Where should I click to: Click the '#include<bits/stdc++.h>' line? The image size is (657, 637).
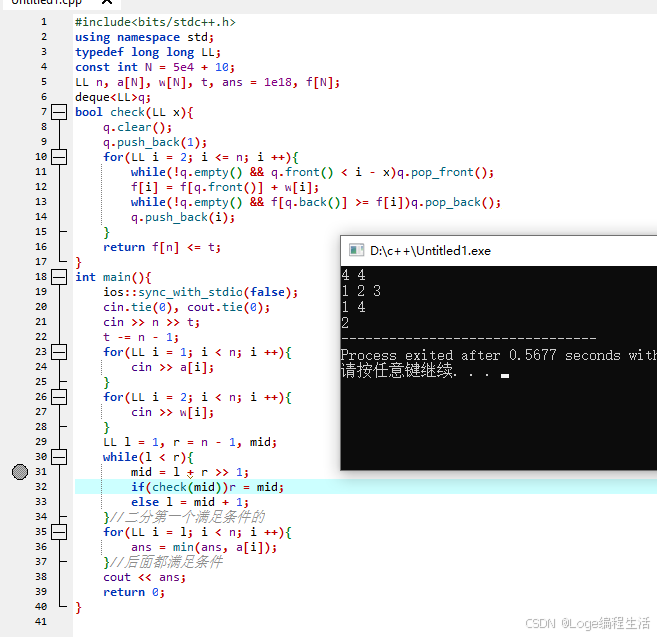point(155,22)
